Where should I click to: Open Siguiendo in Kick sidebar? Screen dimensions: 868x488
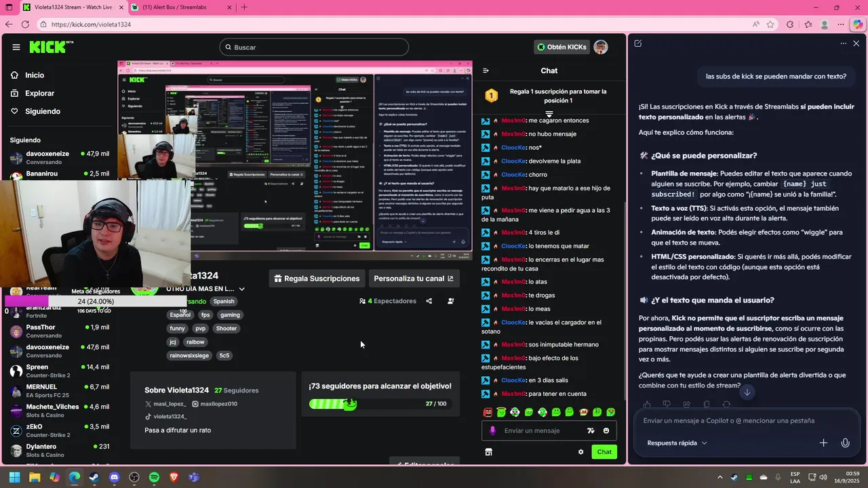pos(35,111)
